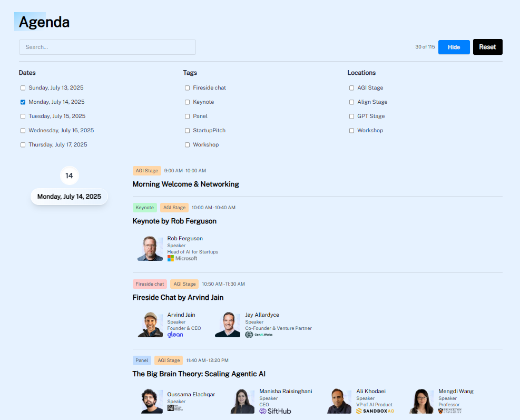Focus the agenda Search field
Screen dimensions: 520x420
coord(107,47)
